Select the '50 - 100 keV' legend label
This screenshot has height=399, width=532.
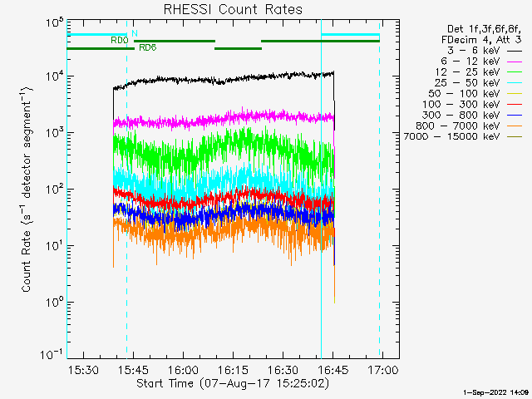coord(464,94)
